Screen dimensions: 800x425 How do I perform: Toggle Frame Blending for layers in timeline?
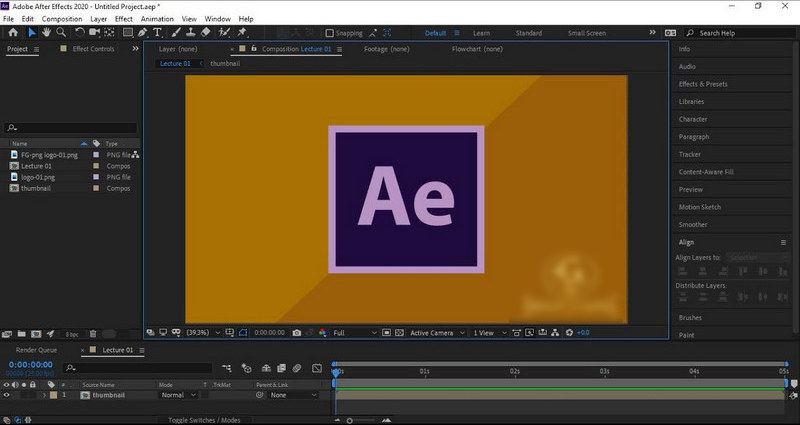pyautogui.click(x=281, y=368)
